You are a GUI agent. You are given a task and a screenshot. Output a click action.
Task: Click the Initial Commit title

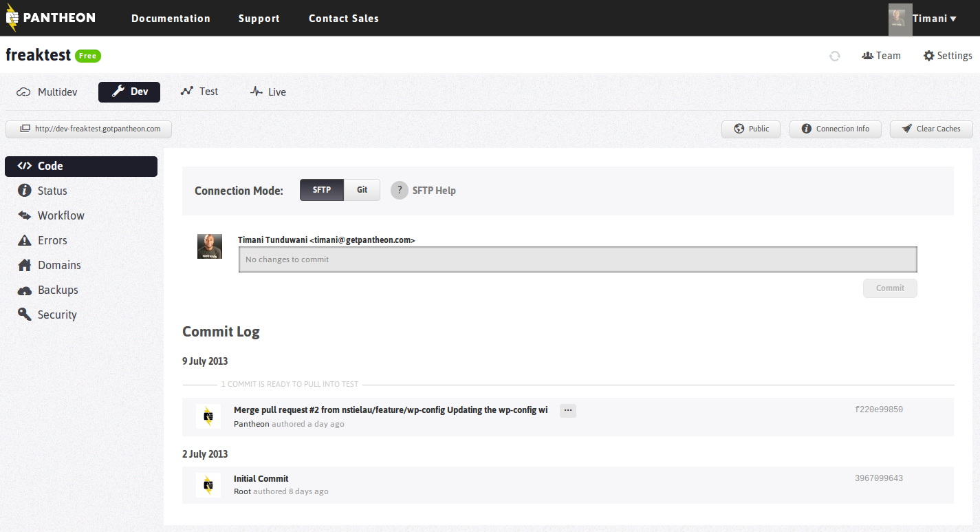261,478
